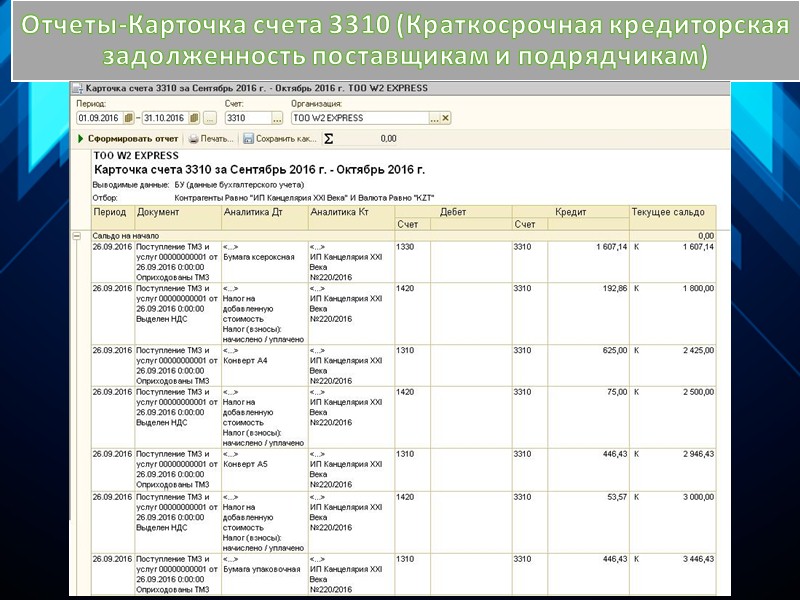
Task: Open account 3310 selection ellipsis button
Action: [277, 118]
